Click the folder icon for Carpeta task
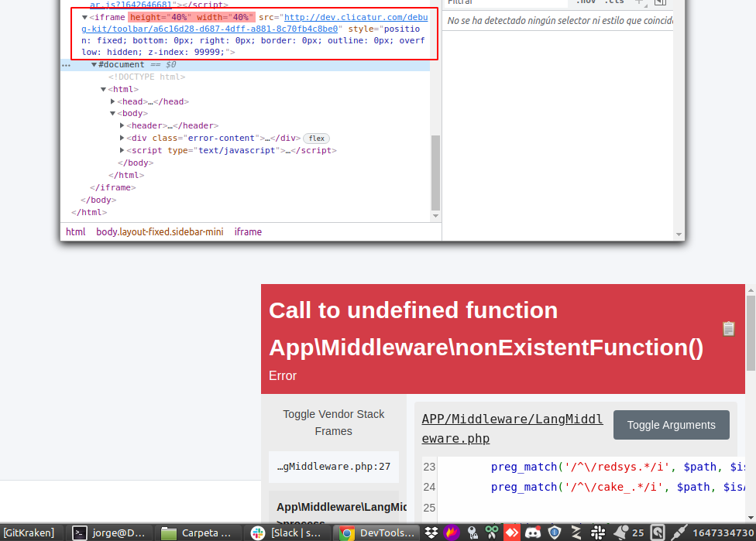Viewport: 756px width, 541px height. tap(168, 532)
